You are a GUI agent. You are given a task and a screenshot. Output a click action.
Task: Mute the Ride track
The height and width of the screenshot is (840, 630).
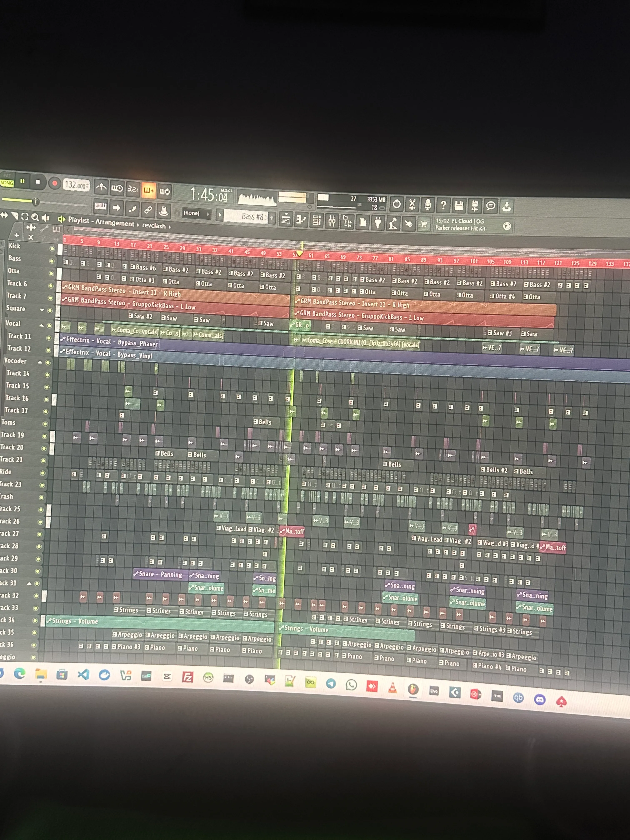tap(43, 473)
